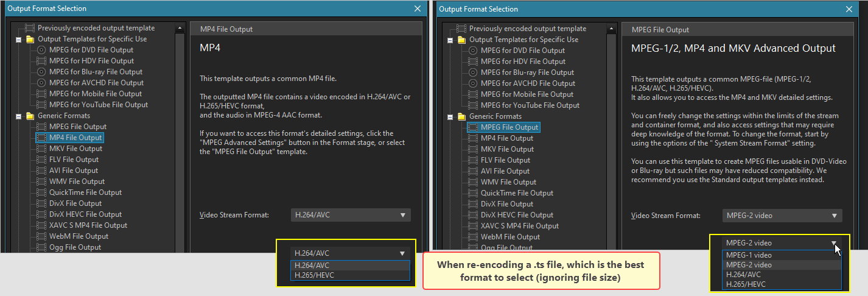This screenshot has width=868, height=296.
Task: Select XAVC S MP4 File Output in right dialog
Action: [520, 226]
